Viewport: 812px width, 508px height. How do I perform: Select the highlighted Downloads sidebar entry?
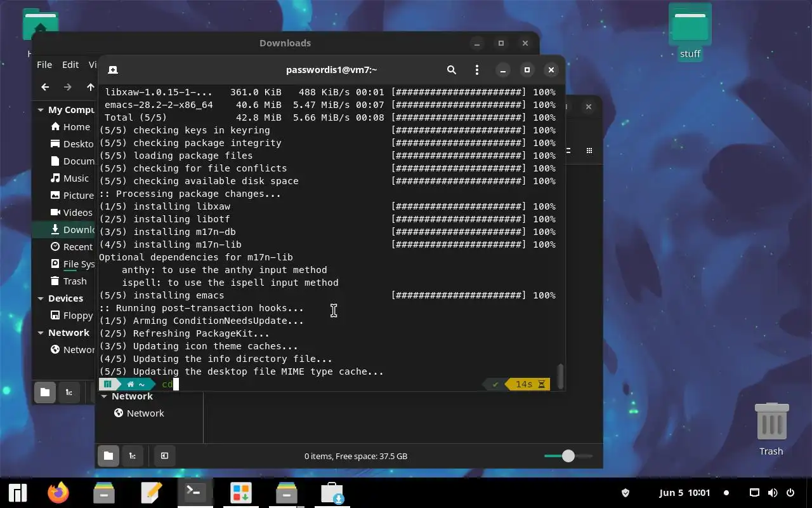(64, 229)
